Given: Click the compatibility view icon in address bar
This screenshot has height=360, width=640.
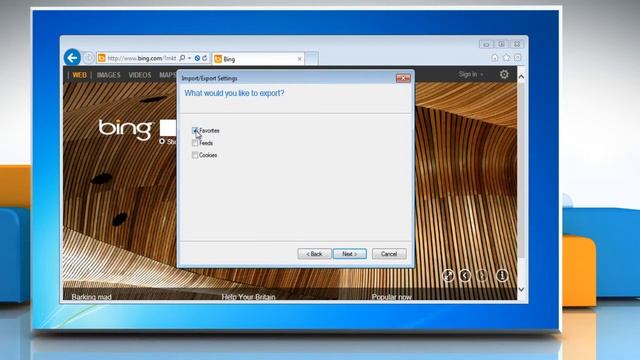Looking at the screenshot, I should coord(197,58).
